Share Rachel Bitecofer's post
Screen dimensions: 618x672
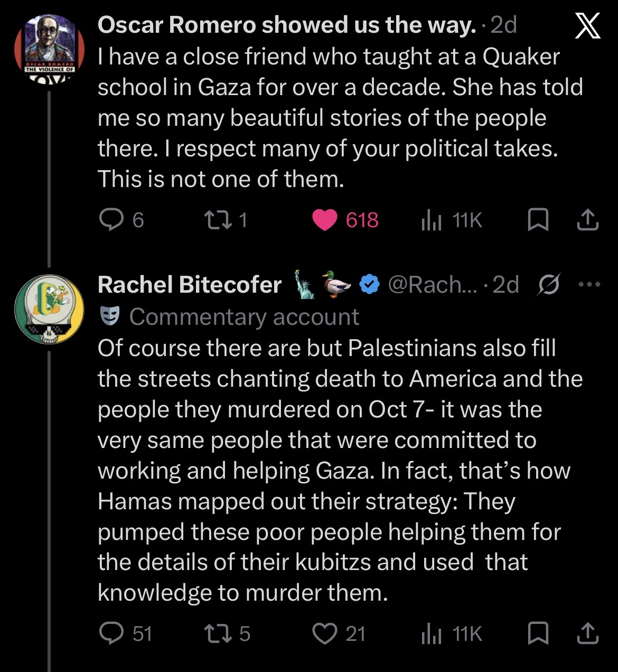click(x=588, y=633)
